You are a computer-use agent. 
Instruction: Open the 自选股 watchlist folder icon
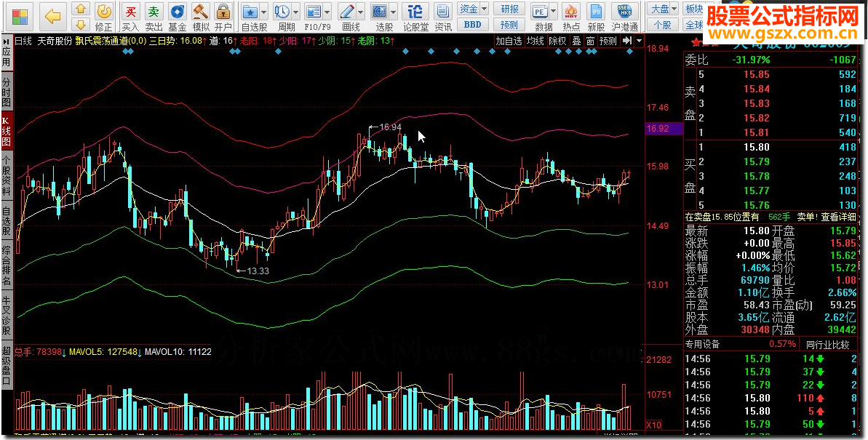(251, 11)
